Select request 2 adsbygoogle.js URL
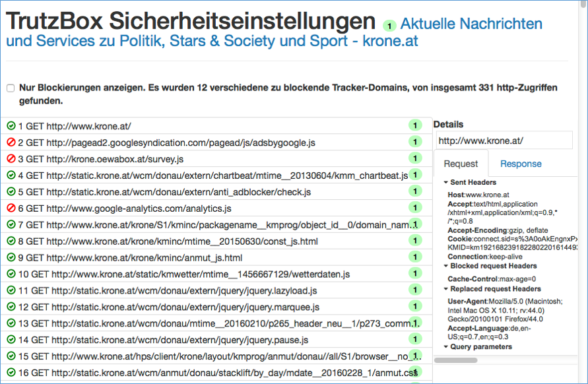This screenshot has width=588, height=384. [x=166, y=143]
